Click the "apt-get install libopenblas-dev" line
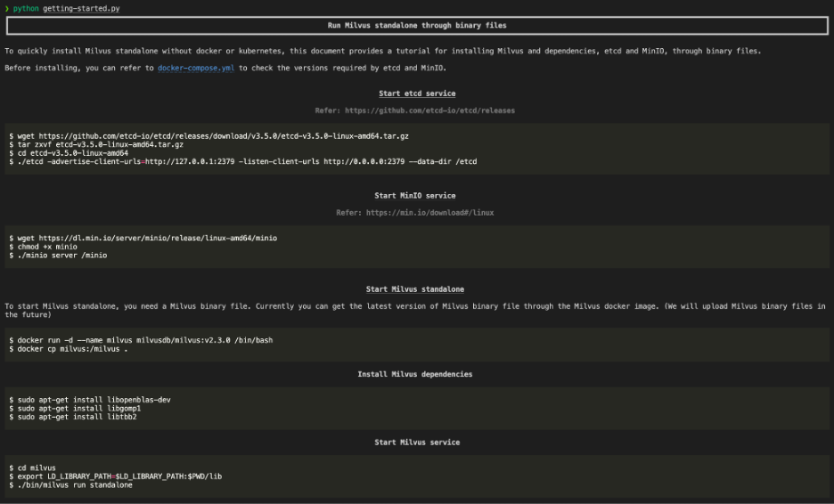 90,400
